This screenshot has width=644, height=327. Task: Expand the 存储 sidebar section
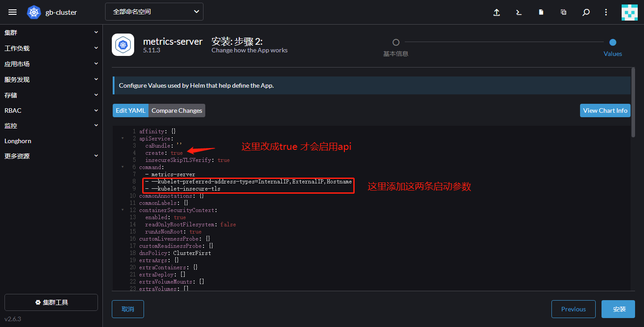[51, 95]
